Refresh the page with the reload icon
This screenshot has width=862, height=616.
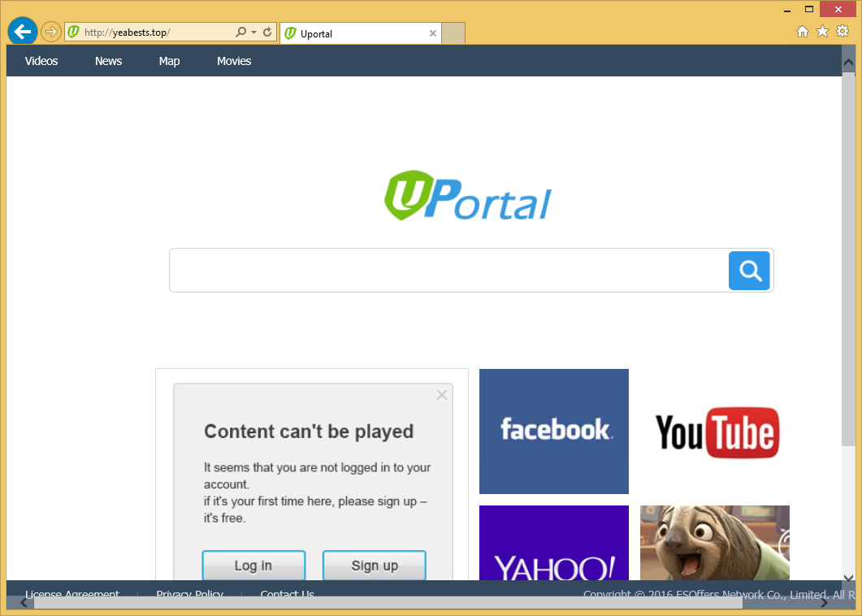point(267,32)
